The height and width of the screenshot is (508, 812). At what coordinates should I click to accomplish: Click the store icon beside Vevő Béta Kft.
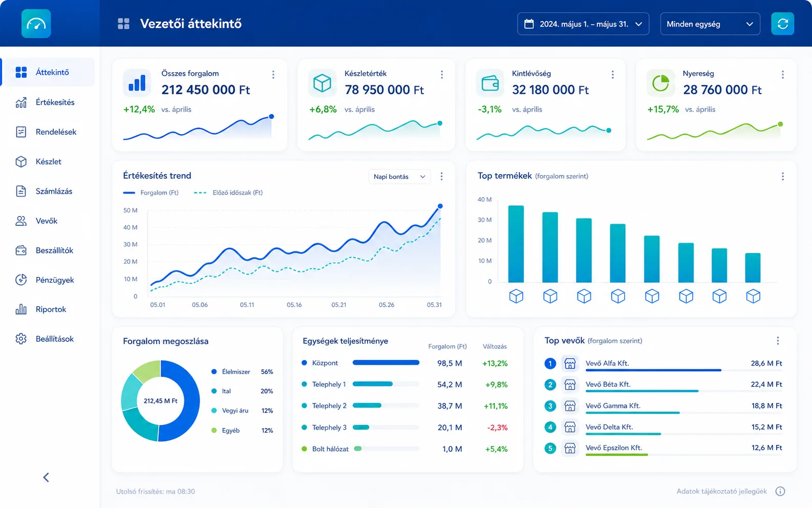570,385
